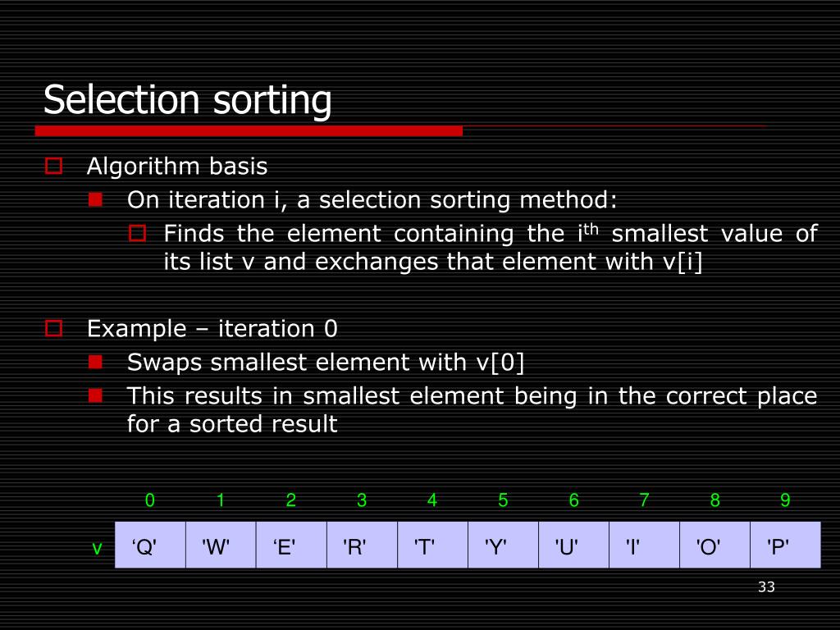Screen dimensions: 840x630
Task: Click the green v array label
Action: 97,548
